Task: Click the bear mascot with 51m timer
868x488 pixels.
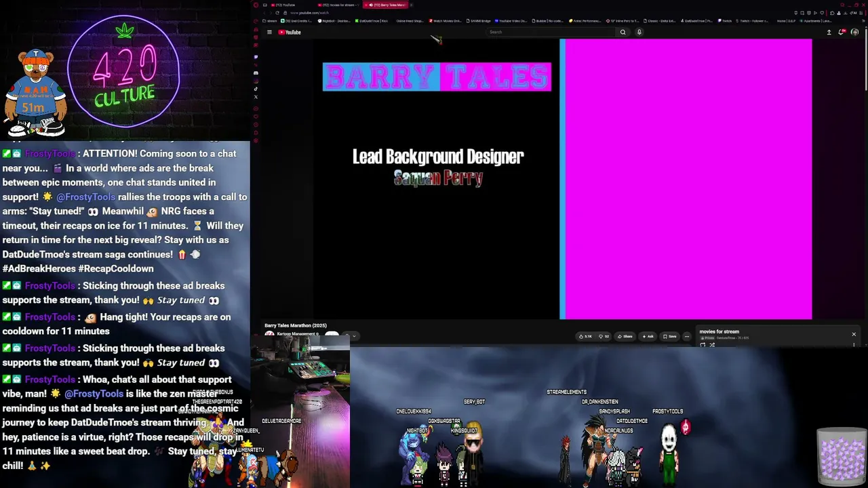Action: [x=35, y=92]
